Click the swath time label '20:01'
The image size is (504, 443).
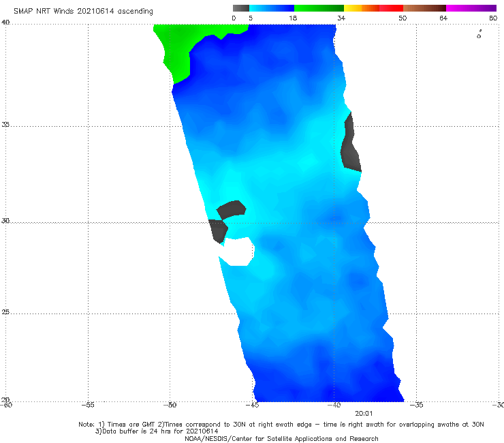[364, 414]
